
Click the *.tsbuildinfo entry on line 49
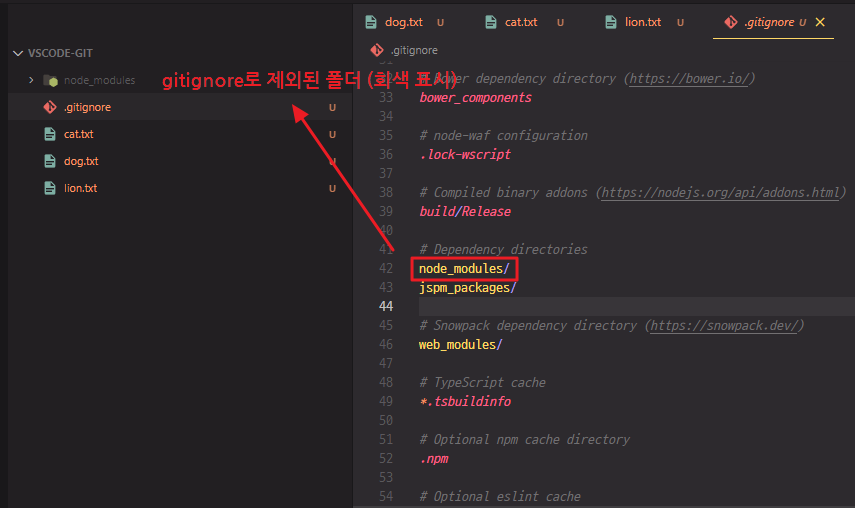[x=465, y=402]
